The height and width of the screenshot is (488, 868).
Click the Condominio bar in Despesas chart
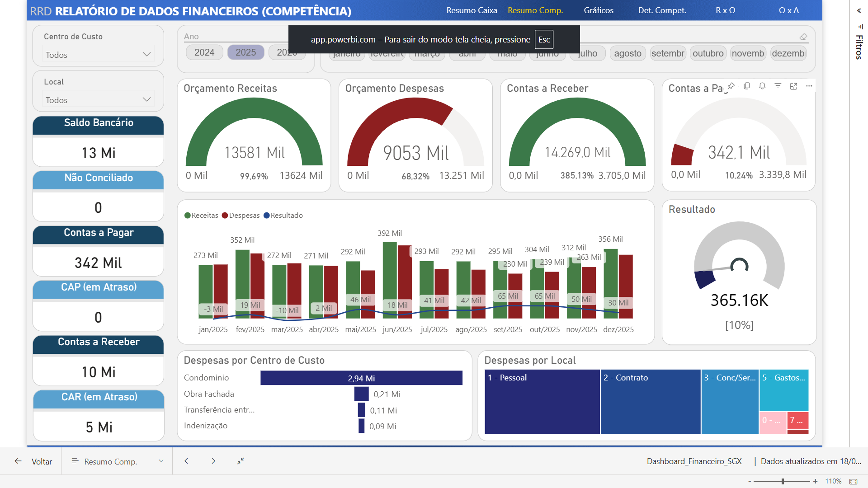click(x=361, y=378)
